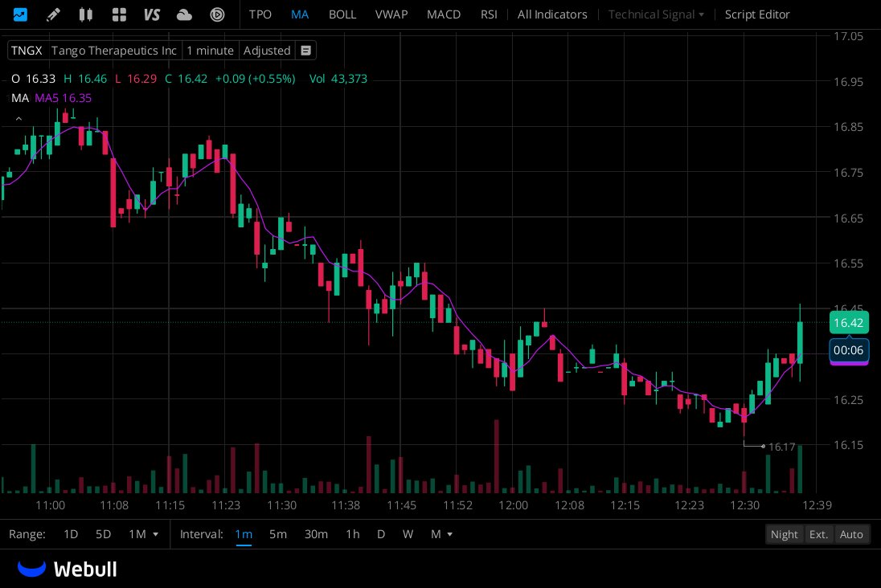
Task: Open the chart replay icon
Action: click(217, 14)
